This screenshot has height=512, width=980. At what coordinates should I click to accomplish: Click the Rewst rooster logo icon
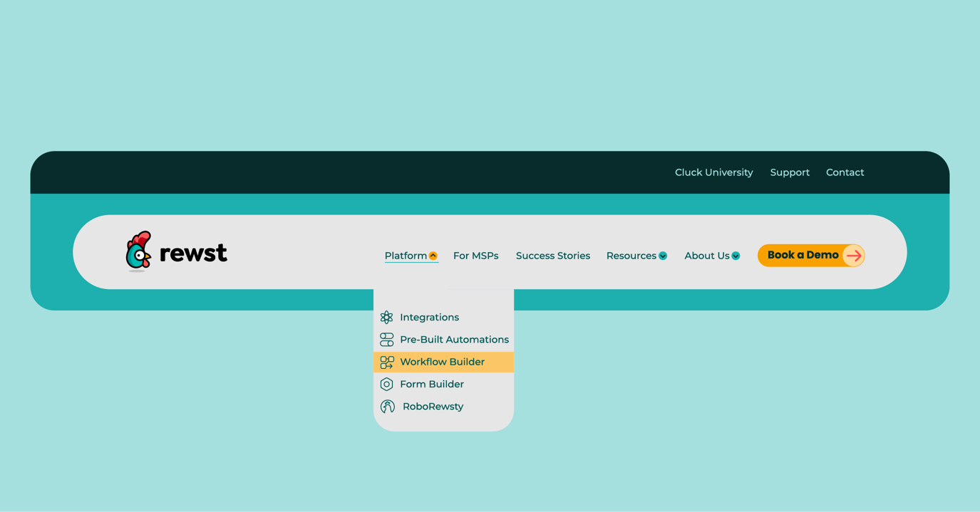[x=138, y=251]
